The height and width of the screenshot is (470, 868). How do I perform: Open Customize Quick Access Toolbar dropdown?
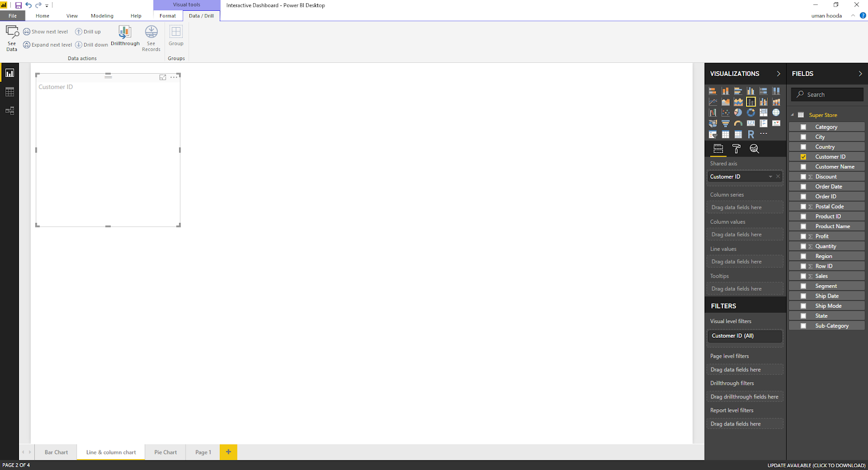(x=47, y=5)
